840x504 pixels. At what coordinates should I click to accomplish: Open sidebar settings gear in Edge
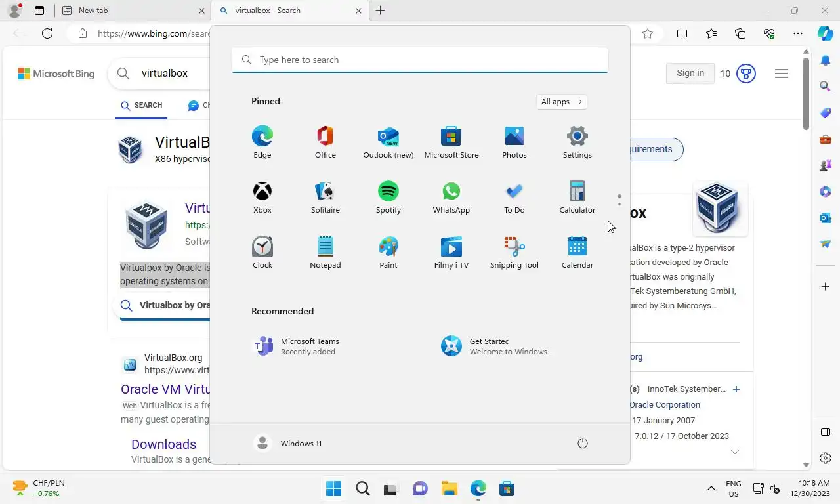coord(826,458)
